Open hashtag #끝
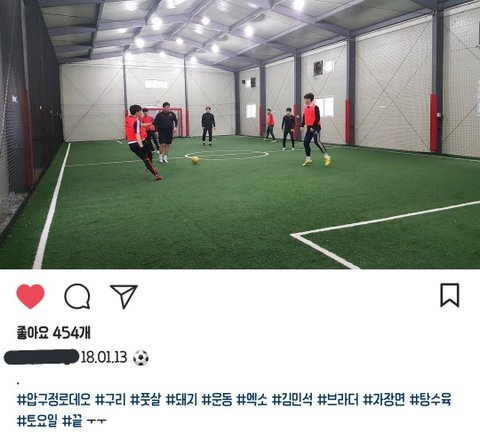The height and width of the screenshot is (441, 480). (x=72, y=421)
